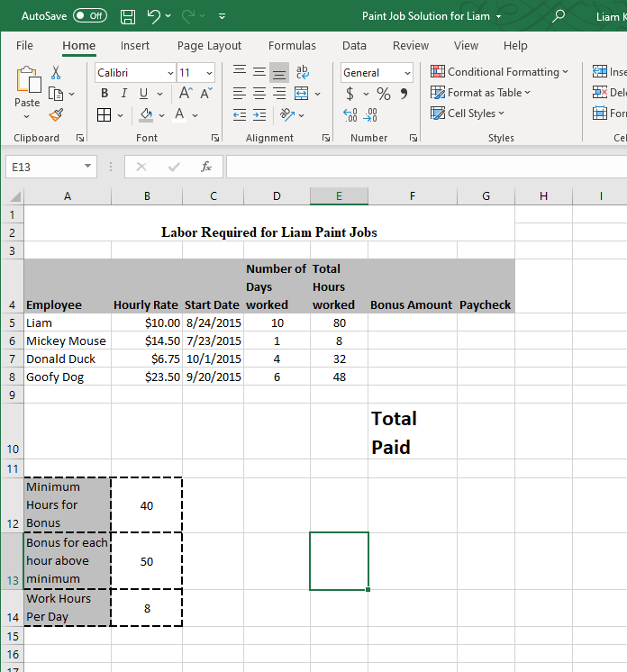Click Decrease Decimal icon
This screenshot has height=672, width=627.
[370, 115]
